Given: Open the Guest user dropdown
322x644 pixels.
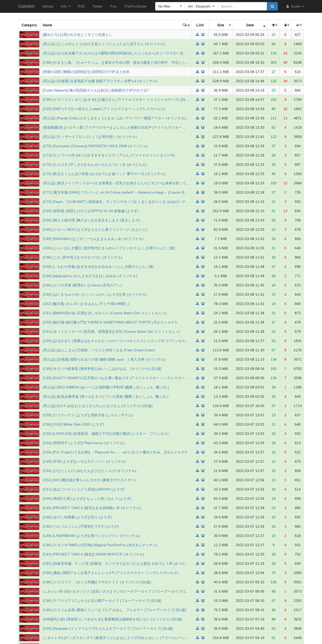Looking at the screenshot, I should [295, 6].
